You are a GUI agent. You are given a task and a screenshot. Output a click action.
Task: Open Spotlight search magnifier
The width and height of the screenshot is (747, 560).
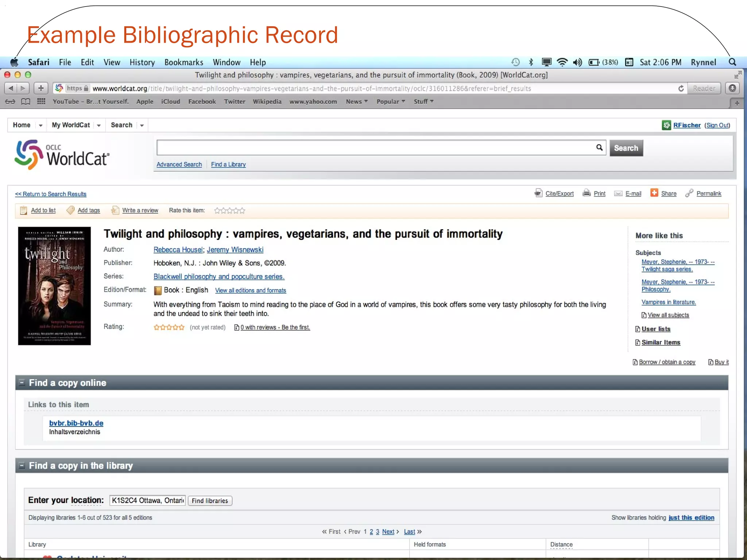[732, 62]
